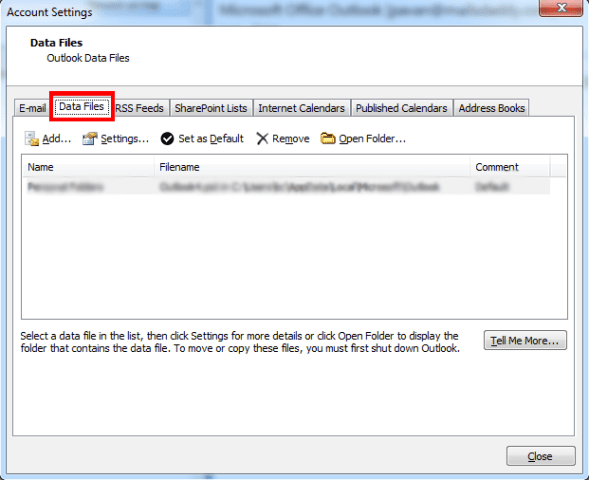Click the 'Remove' label text
589x480 pixels.
pos(291,139)
